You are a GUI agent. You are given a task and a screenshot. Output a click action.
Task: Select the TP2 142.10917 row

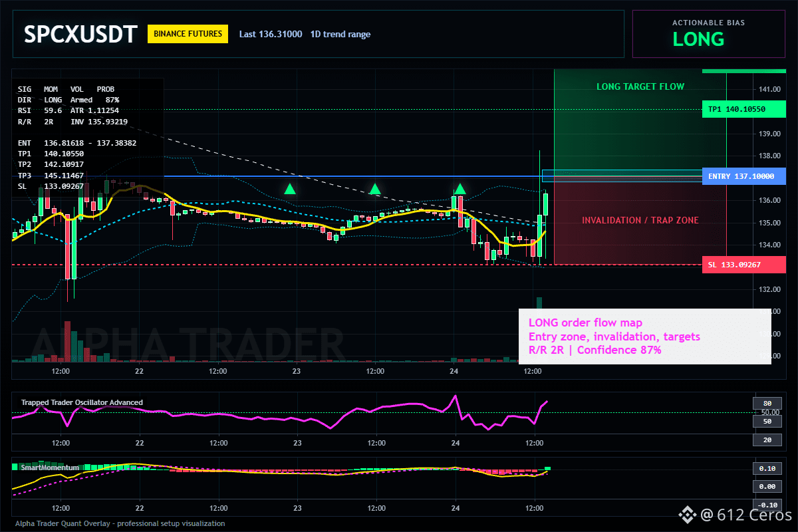point(51,164)
